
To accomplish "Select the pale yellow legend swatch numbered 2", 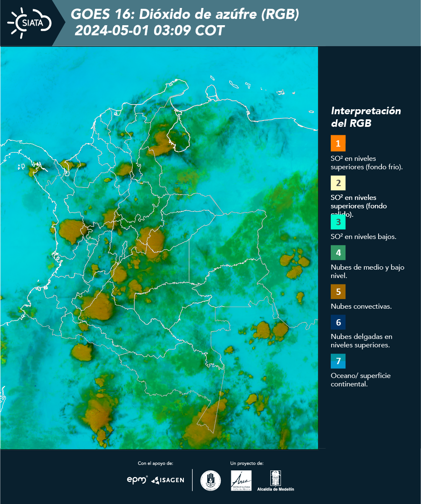I will [338, 184].
